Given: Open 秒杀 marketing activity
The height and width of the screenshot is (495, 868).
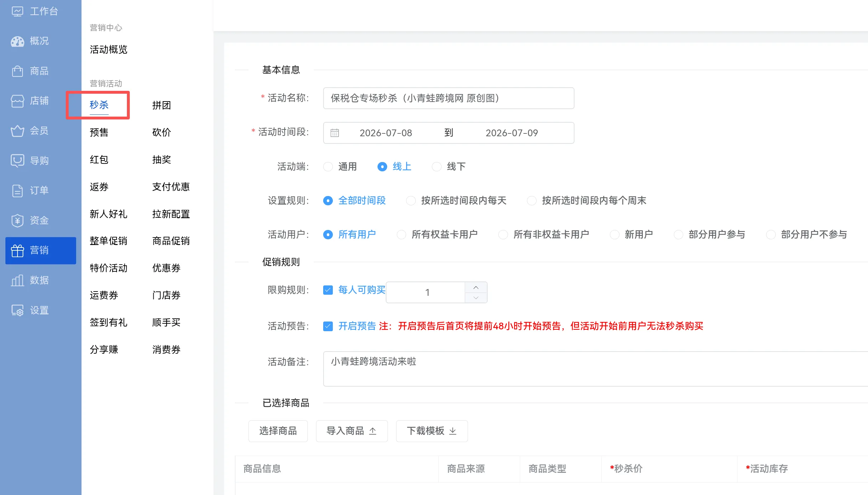Looking at the screenshot, I should click(99, 105).
